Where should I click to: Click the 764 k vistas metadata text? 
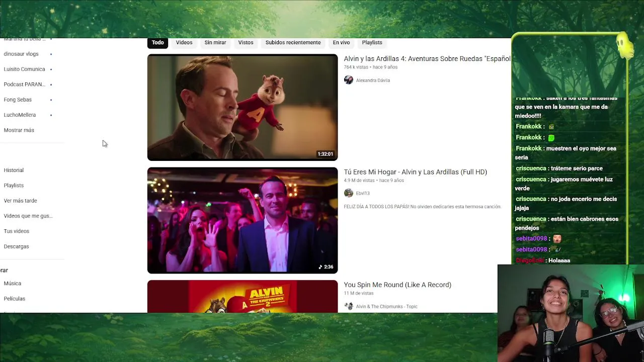tap(356, 67)
